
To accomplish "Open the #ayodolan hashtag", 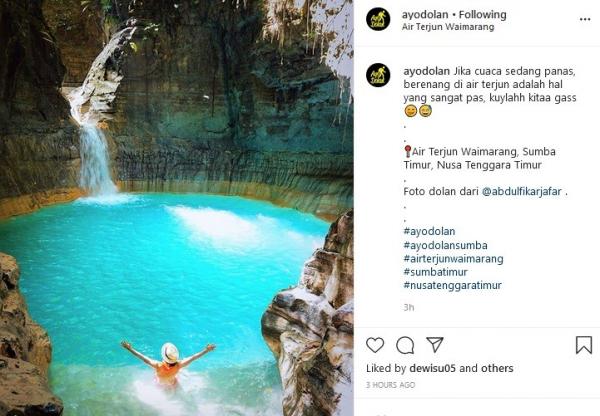I will [x=430, y=232].
